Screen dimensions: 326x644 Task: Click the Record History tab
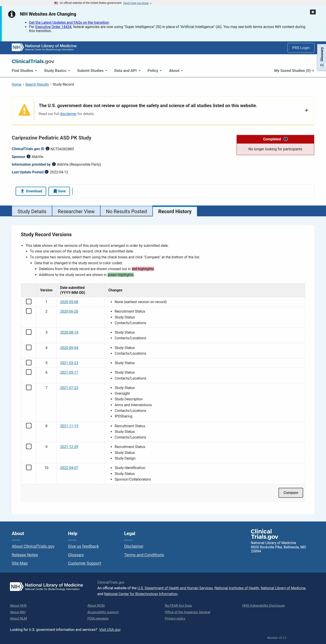click(175, 211)
